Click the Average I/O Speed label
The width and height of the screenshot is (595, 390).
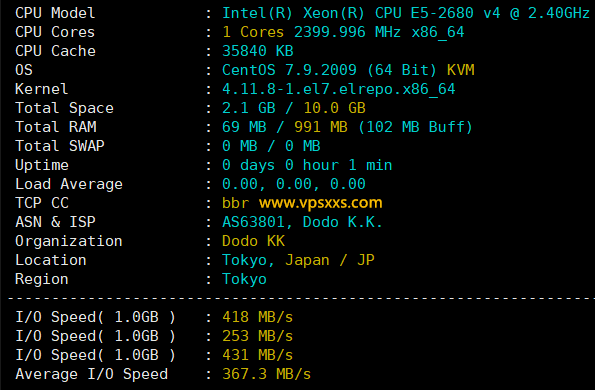coord(91,374)
